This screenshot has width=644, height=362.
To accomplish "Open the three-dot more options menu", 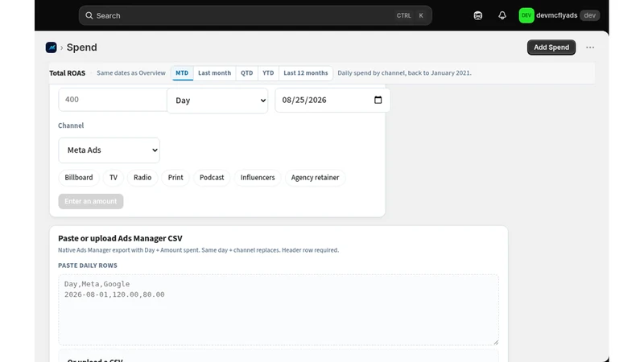I will tap(590, 47).
